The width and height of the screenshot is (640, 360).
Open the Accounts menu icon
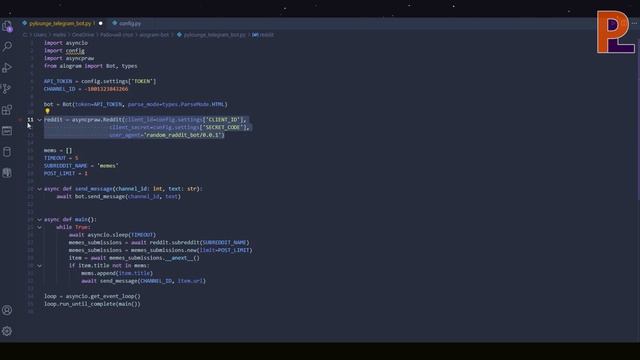[7, 310]
